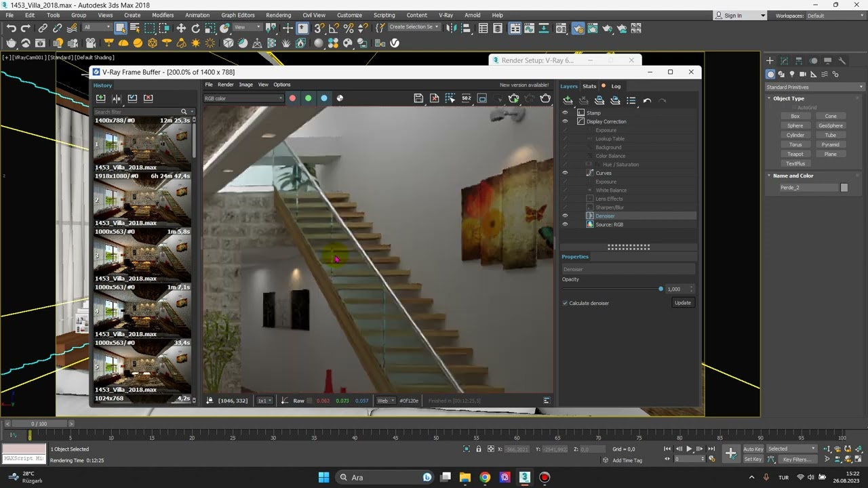This screenshot has width=868, height=488.
Task: Switch to the Log tab
Action: coord(616,86)
